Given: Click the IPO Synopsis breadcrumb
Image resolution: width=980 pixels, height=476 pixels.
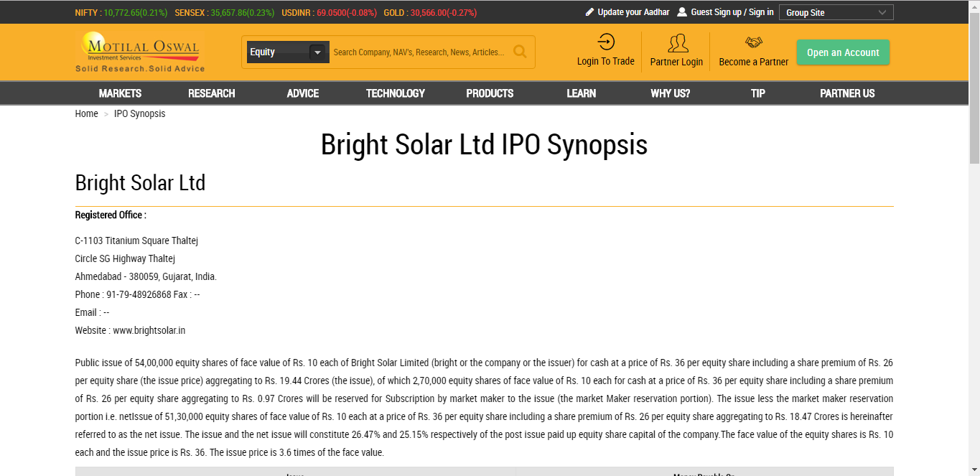Looking at the screenshot, I should pos(139,113).
